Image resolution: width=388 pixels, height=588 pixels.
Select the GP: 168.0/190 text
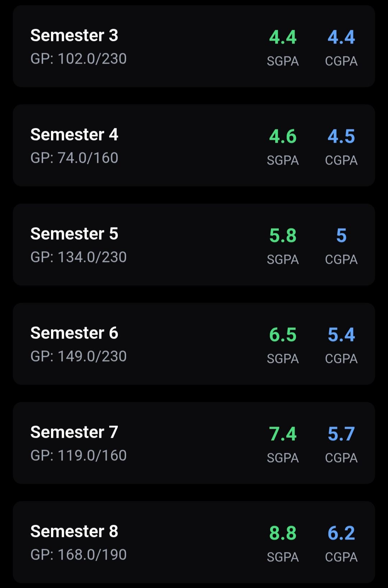[x=78, y=555]
